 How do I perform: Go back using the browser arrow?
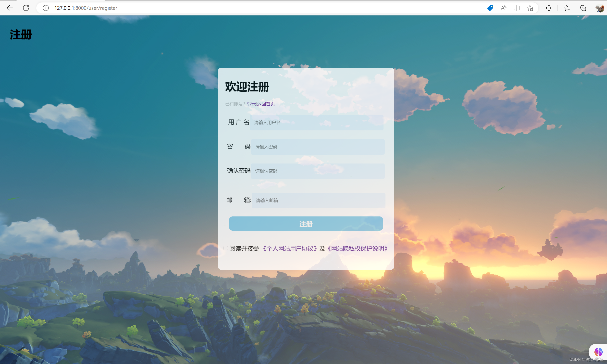click(x=10, y=8)
